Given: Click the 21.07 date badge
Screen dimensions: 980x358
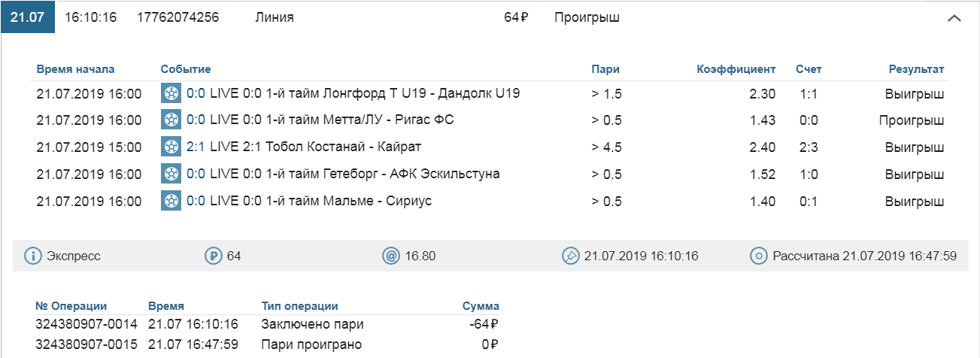Looking at the screenshot, I should 27,17.
